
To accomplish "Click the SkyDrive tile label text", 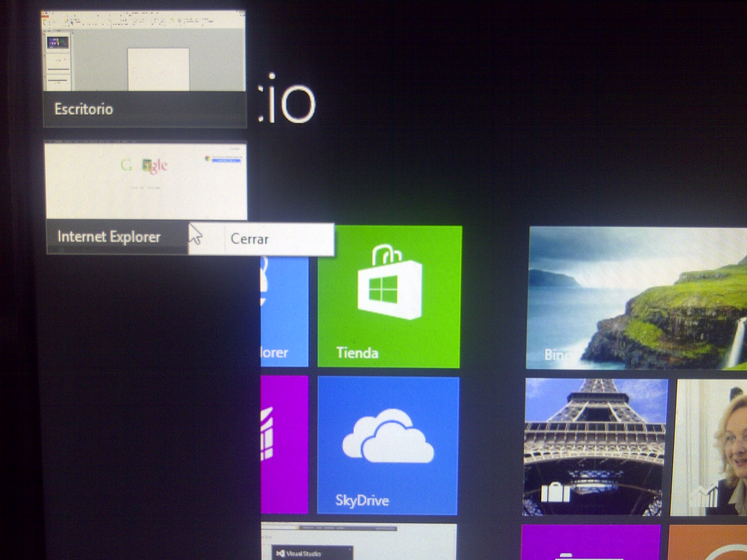I will click(x=362, y=500).
